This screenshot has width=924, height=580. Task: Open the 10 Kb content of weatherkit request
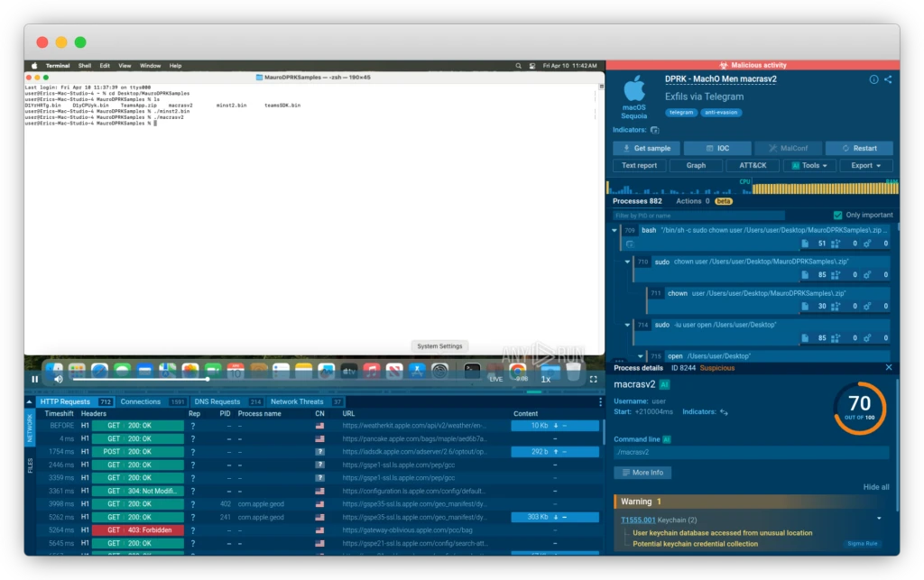pos(555,426)
